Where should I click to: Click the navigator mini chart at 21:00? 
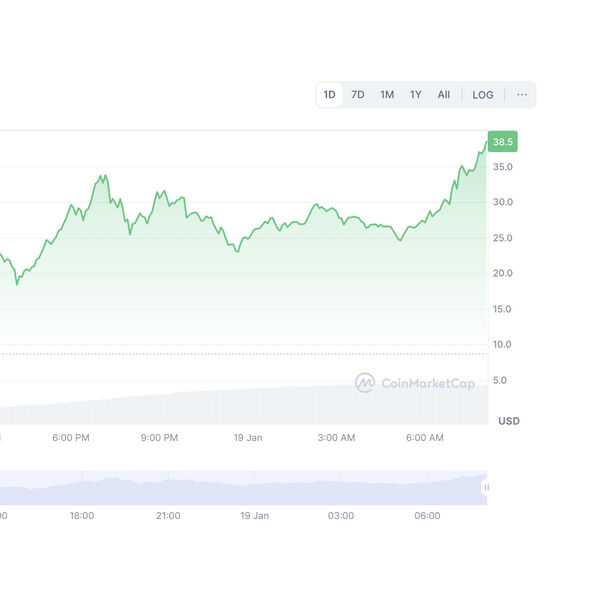168,490
